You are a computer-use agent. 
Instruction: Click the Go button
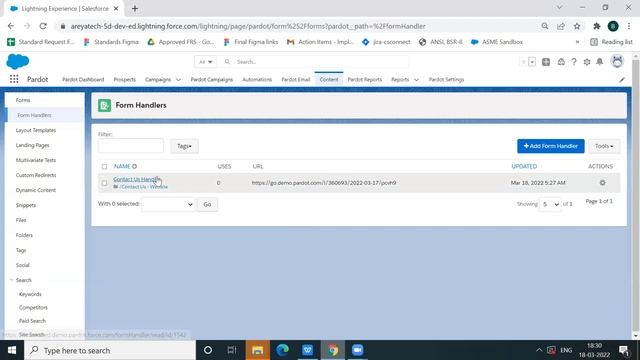[x=207, y=204]
